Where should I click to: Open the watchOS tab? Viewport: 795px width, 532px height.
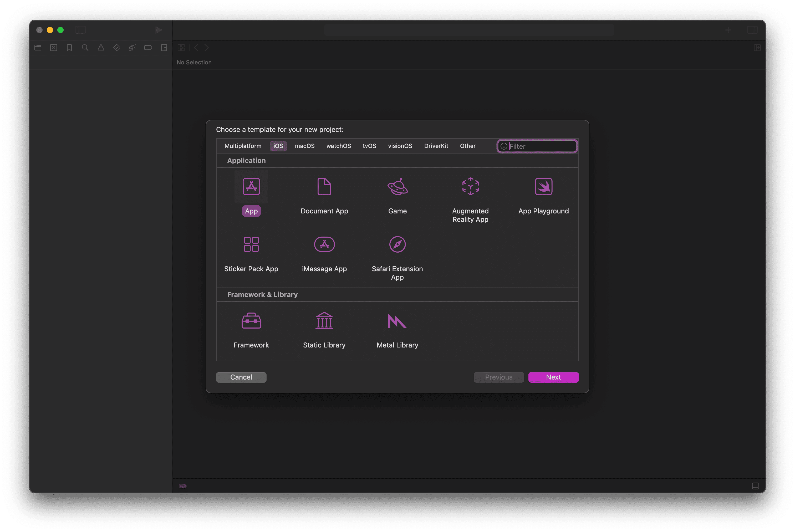[x=339, y=146]
